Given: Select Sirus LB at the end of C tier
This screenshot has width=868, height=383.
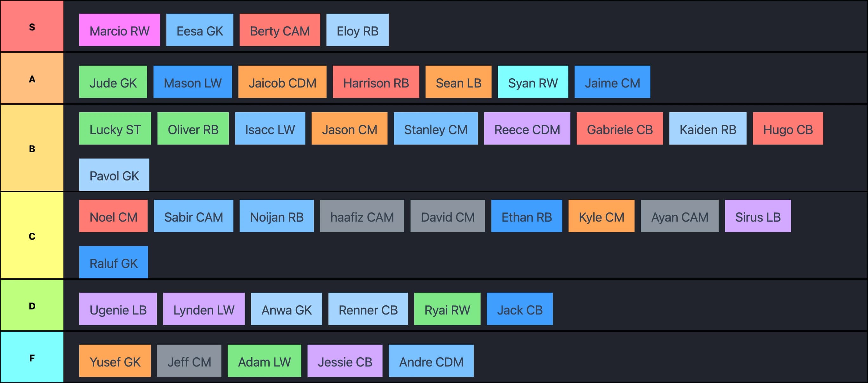Looking at the screenshot, I should point(758,216).
